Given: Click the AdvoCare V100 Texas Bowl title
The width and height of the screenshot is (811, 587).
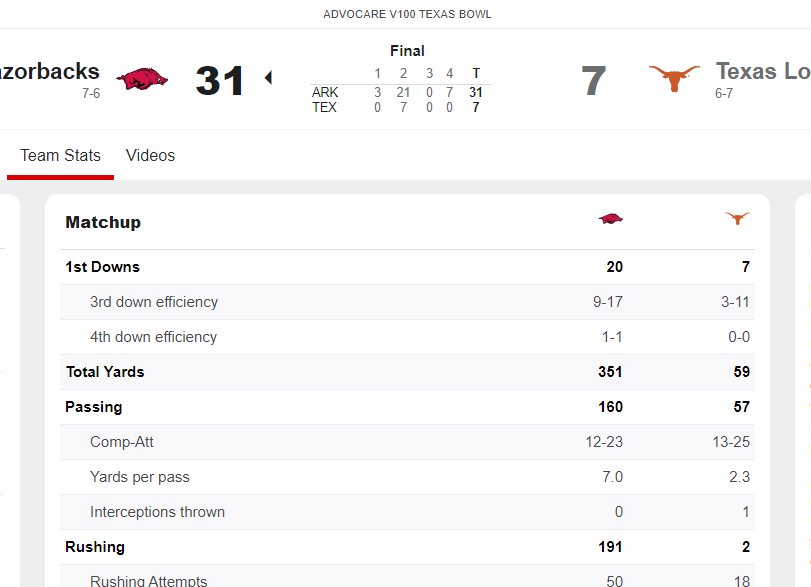Looking at the screenshot, I should (407, 14).
